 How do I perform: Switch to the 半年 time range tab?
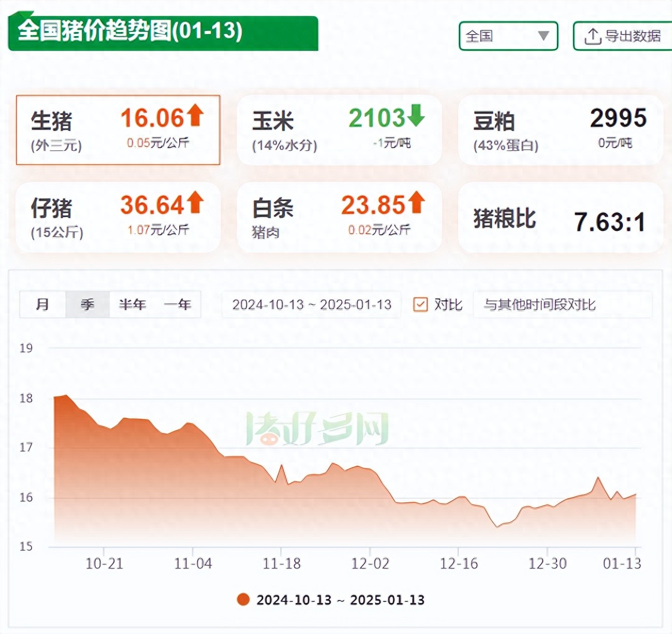tap(132, 304)
